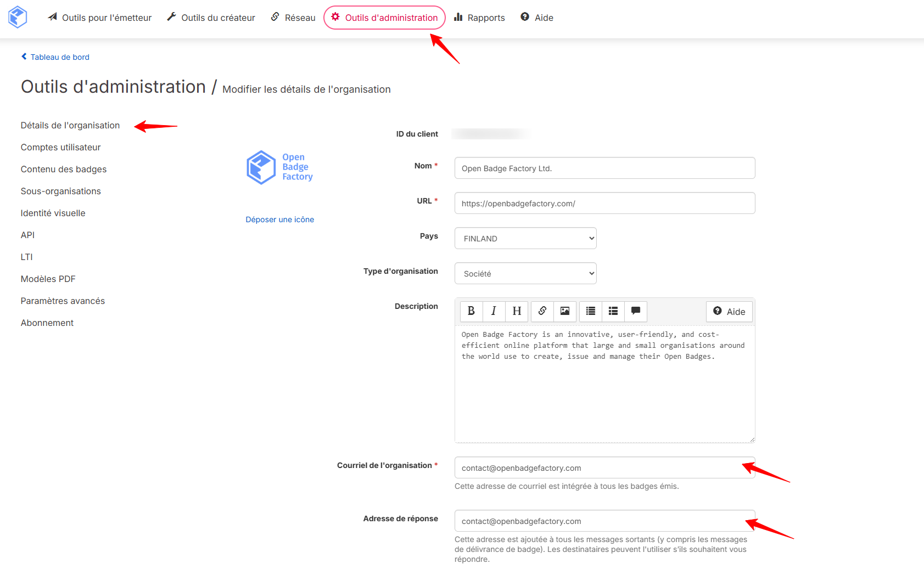Open the Type d'organisation dropdown
The width and height of the screenshot is (924, 575).
[525, 273]
